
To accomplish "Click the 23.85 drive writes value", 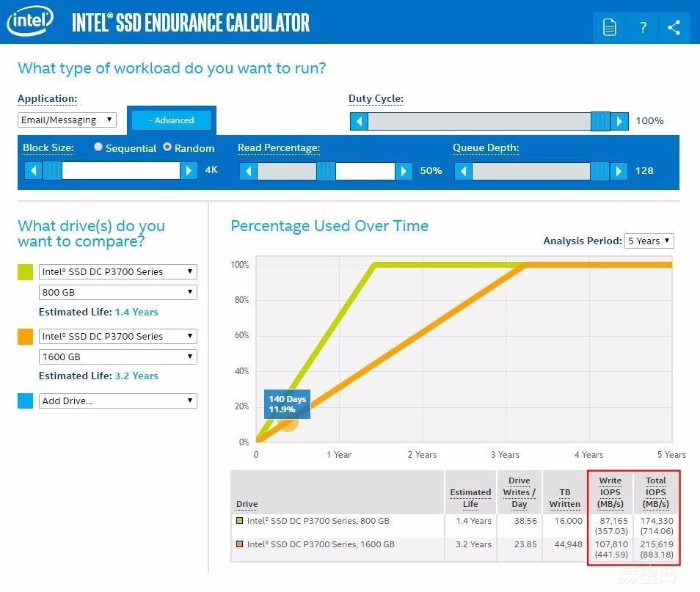I will pos(525,544).
